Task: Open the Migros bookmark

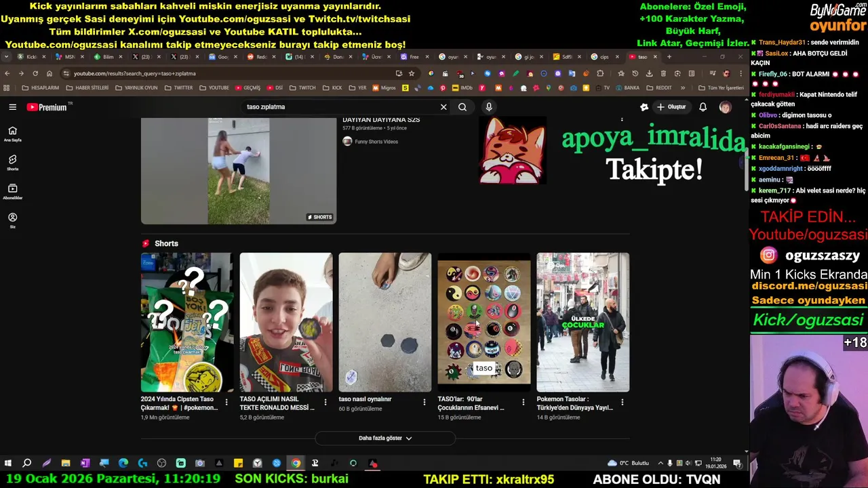Action: pos(383,88)
